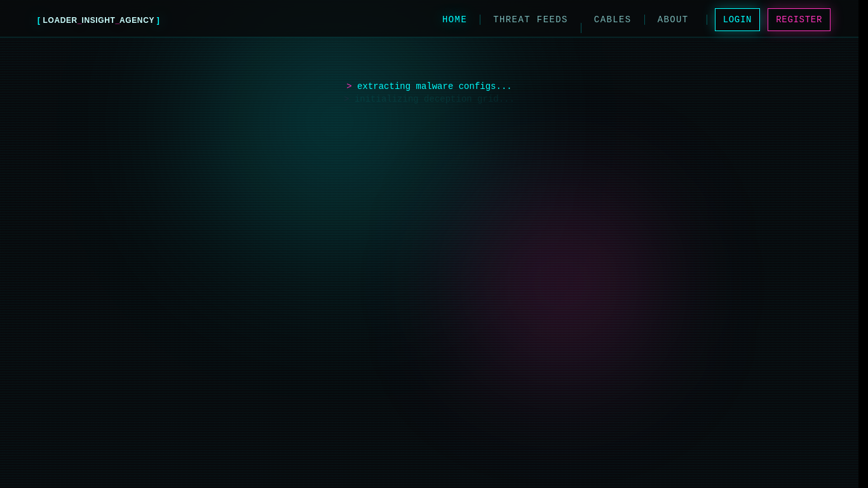Open the HOME nav item
868x488 pixels.
(454, 20)
